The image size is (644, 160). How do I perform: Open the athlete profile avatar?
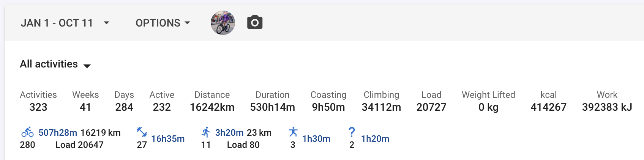(223, 23)
